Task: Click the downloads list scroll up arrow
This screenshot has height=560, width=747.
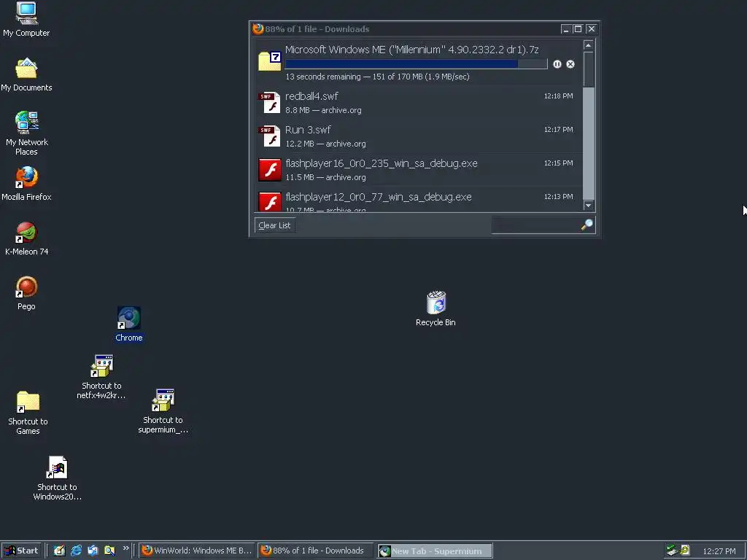Action: coord(589,45)
